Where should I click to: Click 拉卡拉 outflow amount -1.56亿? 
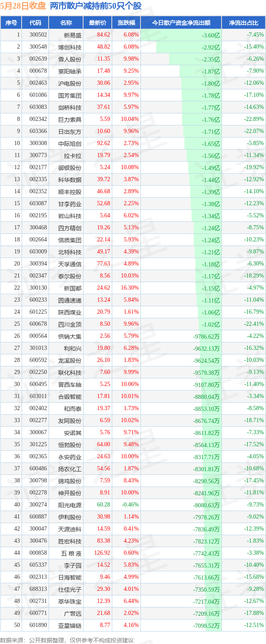(x=211, y=155)
